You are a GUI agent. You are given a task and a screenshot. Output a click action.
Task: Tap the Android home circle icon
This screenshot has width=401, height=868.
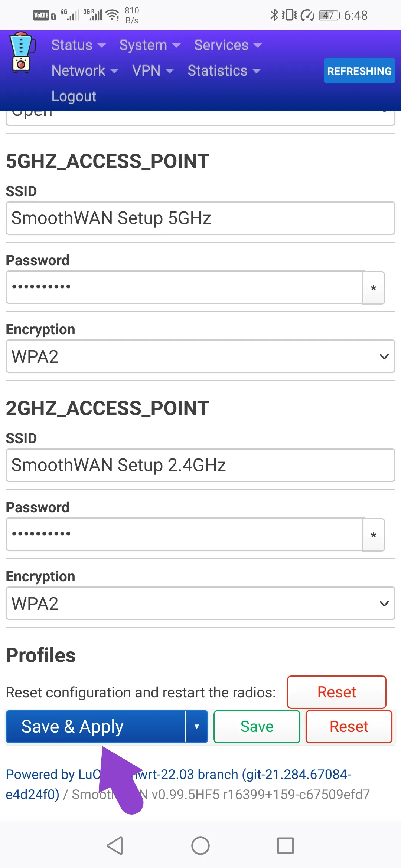tap(200, 846)
